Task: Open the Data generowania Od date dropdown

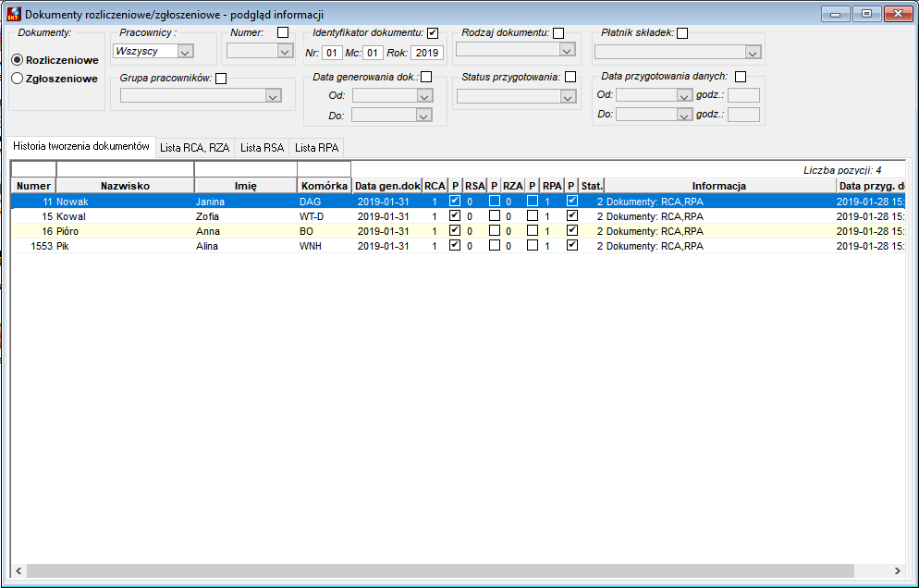Action: coord(424,96)
